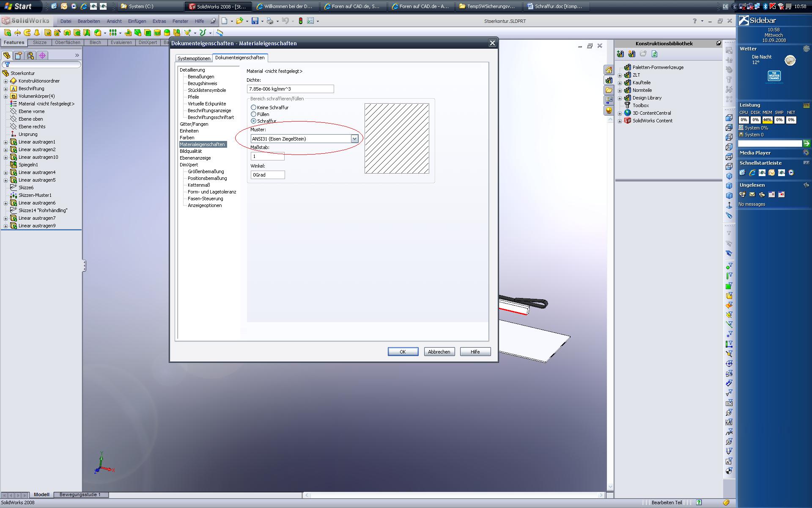Click Add File Location icon in Konstruktionsbibliothek
Screen dimensions: 812x508
click(632, 54)
